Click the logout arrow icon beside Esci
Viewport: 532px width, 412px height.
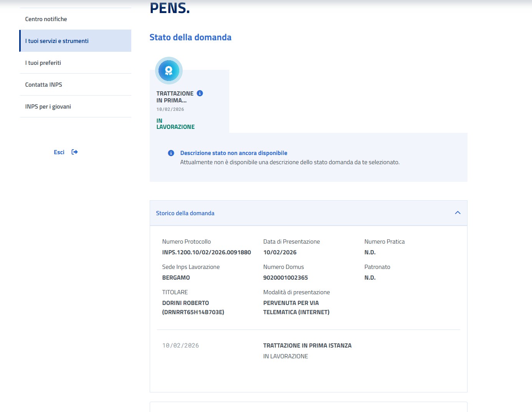[75, 152]
